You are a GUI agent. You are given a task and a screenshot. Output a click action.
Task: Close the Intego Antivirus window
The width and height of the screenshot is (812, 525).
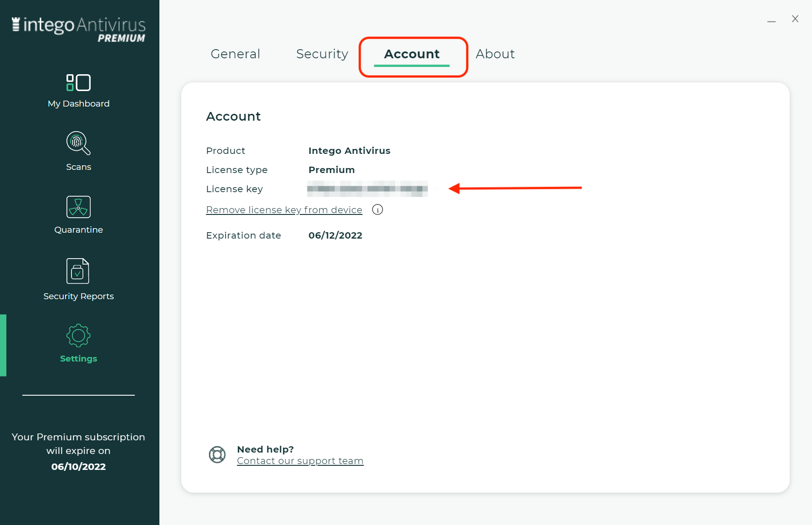(795, 19)
